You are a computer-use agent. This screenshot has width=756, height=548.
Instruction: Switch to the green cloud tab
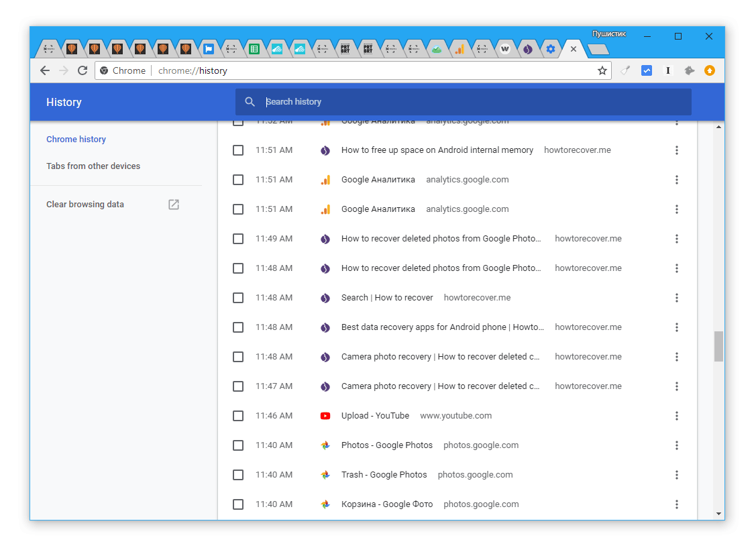pos(436,49)
